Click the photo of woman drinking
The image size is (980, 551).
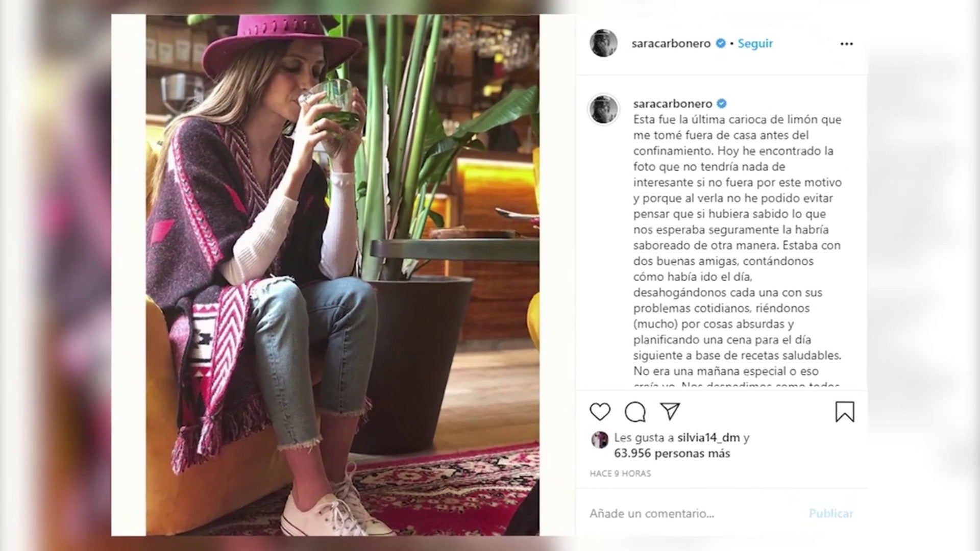coord(342,275)
